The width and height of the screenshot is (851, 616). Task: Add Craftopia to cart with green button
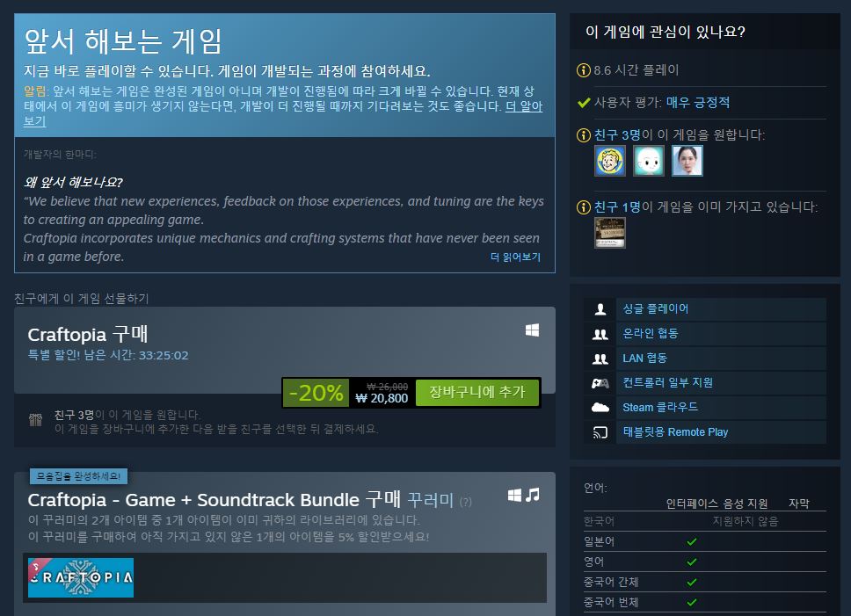click(x=477, y=392)
